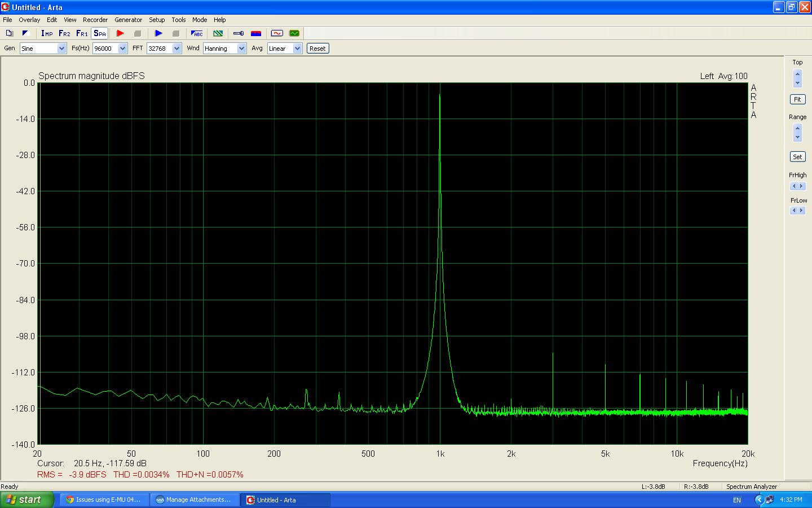Increase Top value with up arrow

(797, 75)
